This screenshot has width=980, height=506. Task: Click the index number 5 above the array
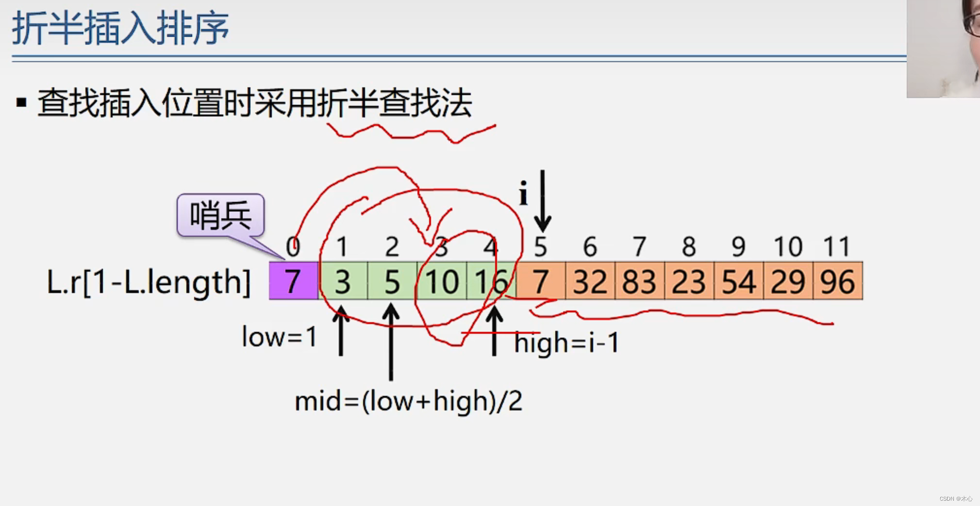tap(540, 246)
